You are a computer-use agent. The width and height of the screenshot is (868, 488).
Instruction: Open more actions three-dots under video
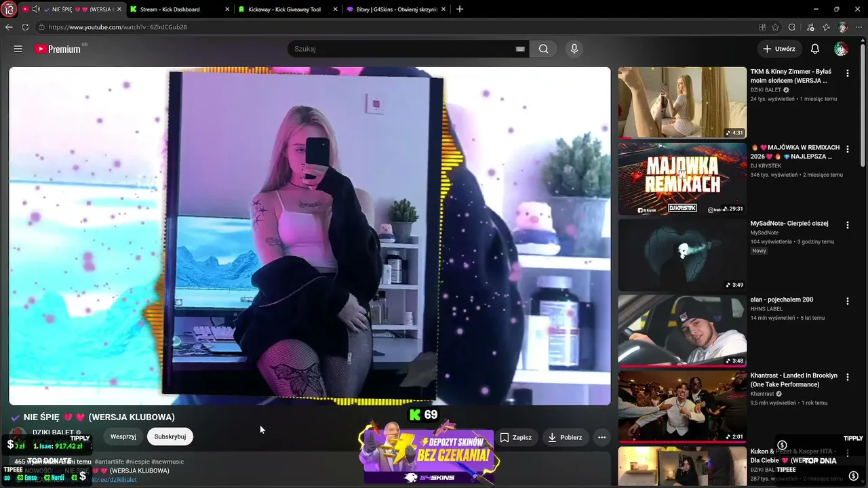[x=601, y=437]
